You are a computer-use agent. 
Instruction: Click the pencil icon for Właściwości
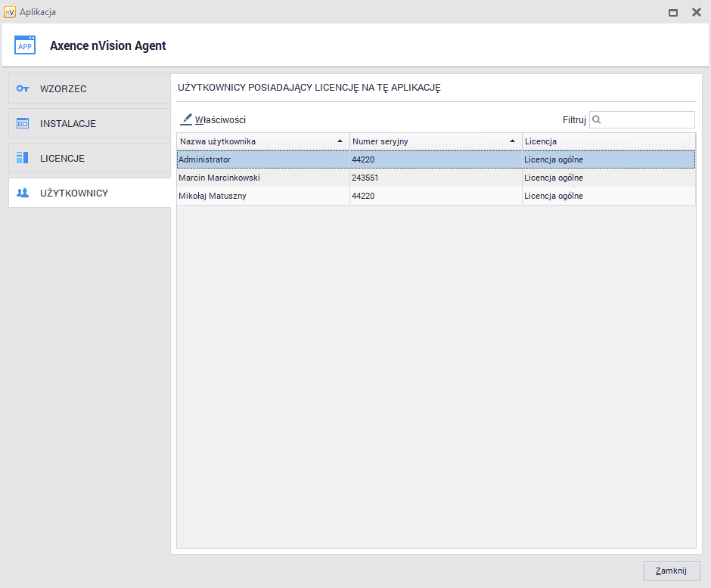click(187, 119)
